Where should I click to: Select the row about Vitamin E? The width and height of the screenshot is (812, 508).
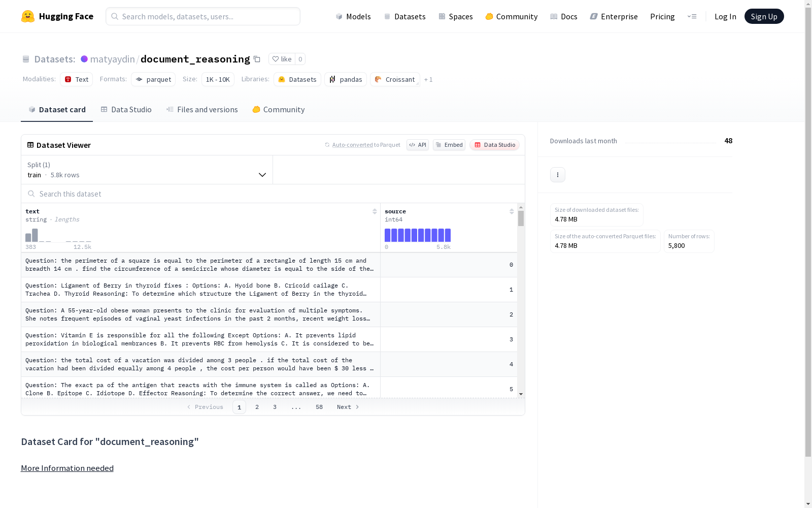[x=269, y=339]
